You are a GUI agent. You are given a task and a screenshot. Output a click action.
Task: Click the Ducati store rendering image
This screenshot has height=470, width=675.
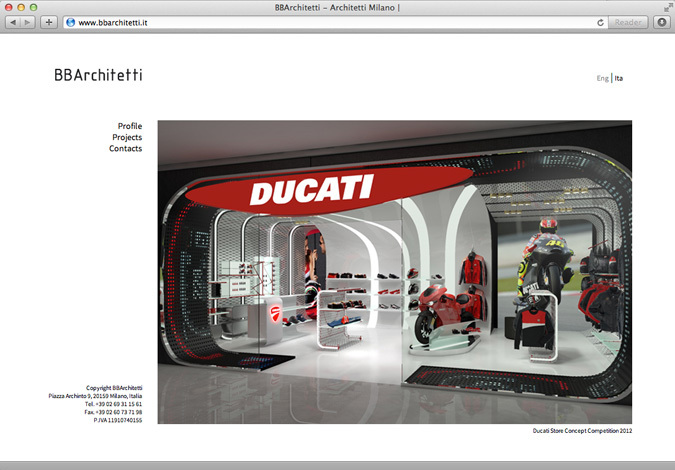[x=394, y=272]
